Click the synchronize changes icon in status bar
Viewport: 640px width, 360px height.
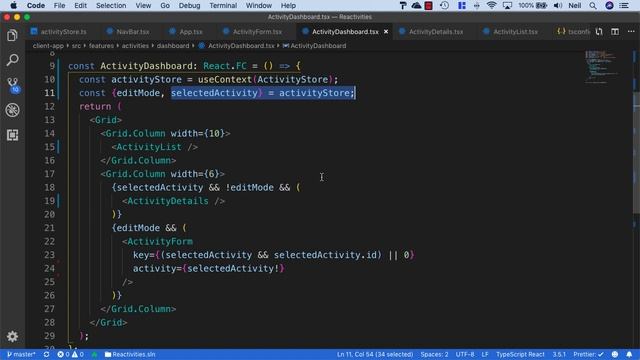click(x=47, y=354)
